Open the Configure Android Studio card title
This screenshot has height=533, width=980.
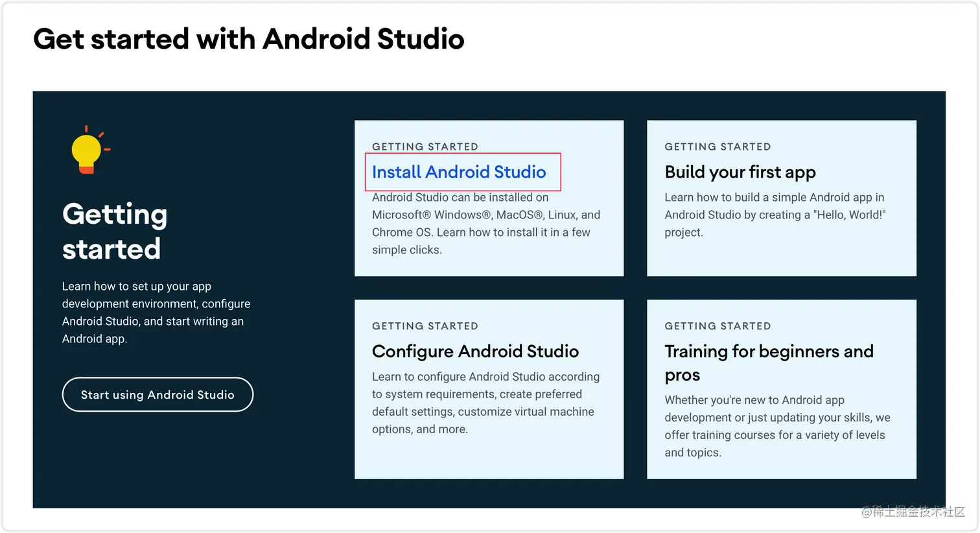point(475,351)
